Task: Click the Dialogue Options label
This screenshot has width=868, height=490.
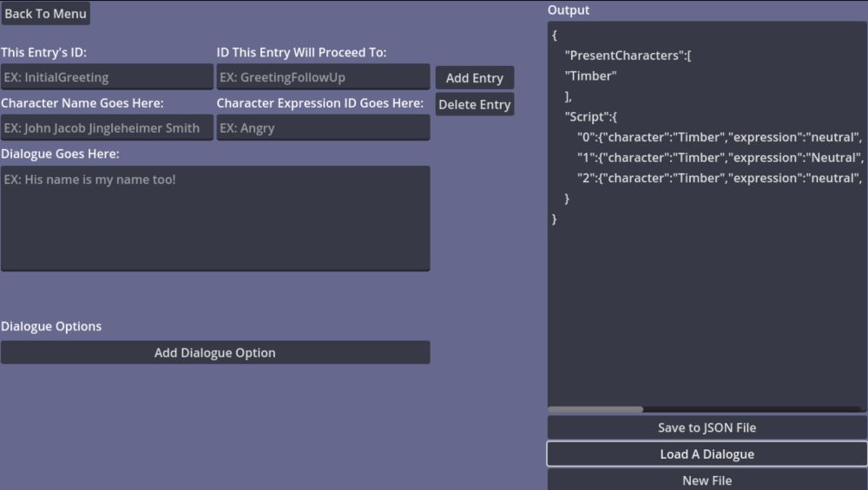Action: point(51,326)
